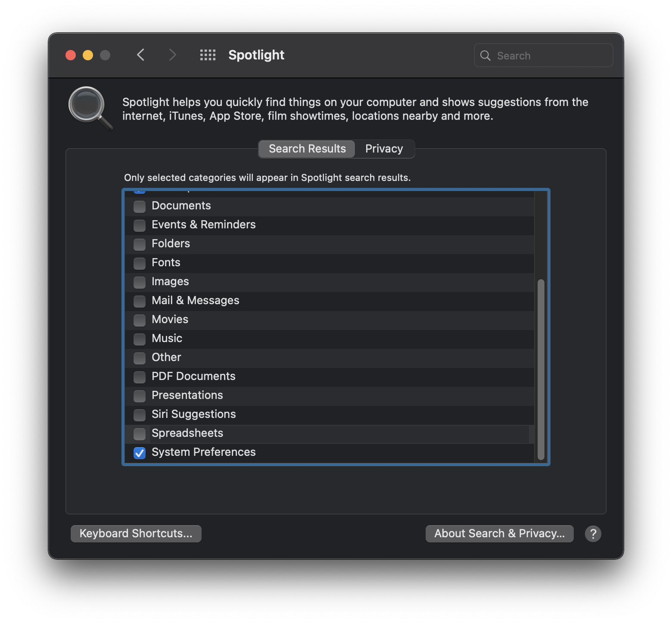Check the Images category box
This screenshot has width=672, height=623.
[x=140, y=282]
